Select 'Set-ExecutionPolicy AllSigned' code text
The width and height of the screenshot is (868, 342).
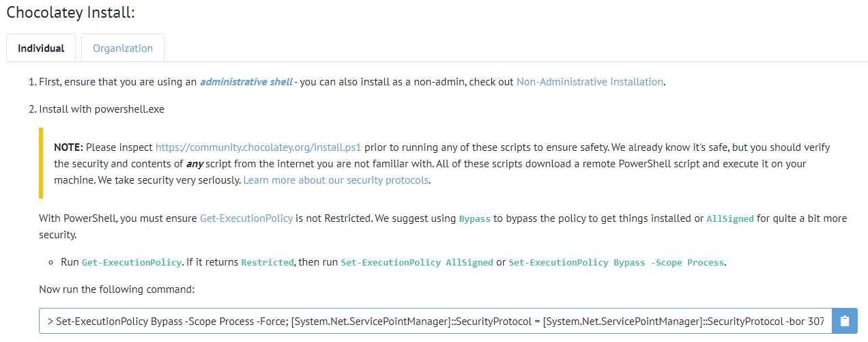417,263
